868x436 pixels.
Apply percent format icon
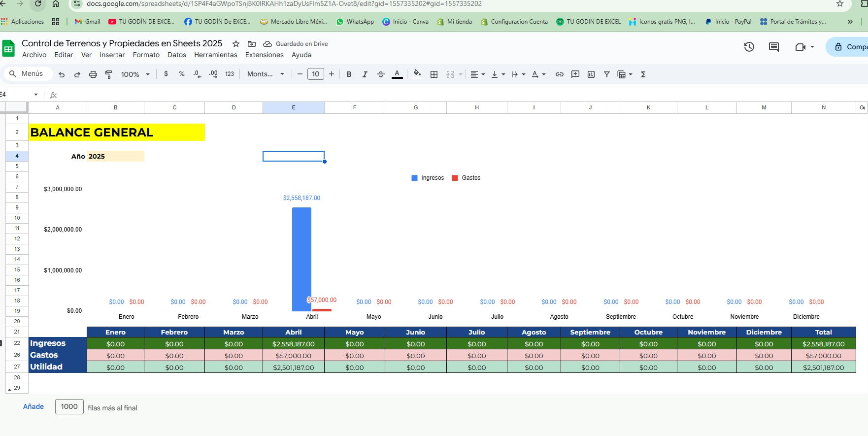click(x=182, y=74)
